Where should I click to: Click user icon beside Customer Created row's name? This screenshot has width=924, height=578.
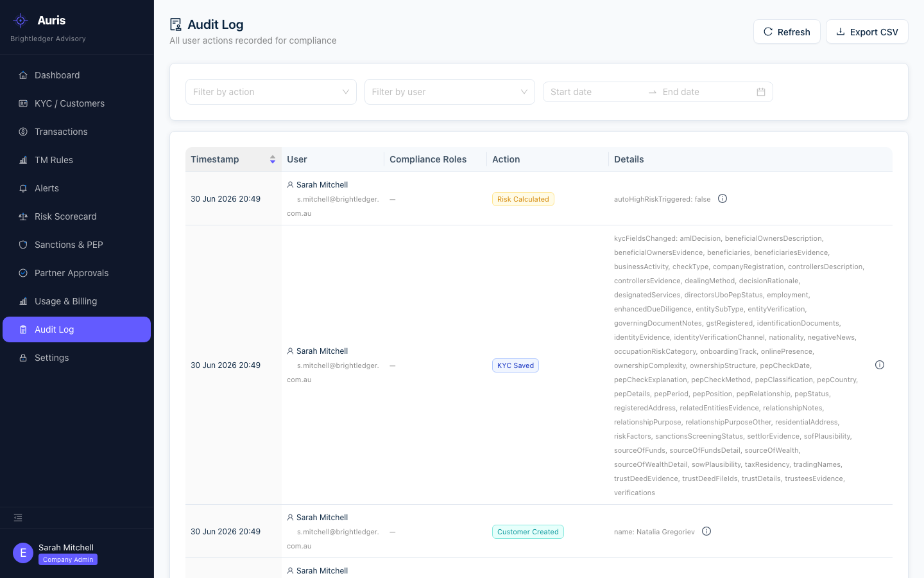[291, 518]
